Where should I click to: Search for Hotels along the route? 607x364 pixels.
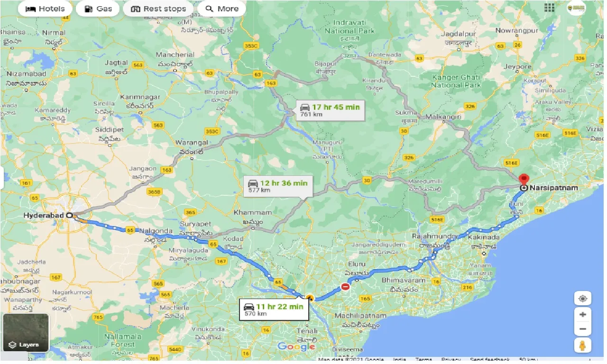[x=45, y=8]
